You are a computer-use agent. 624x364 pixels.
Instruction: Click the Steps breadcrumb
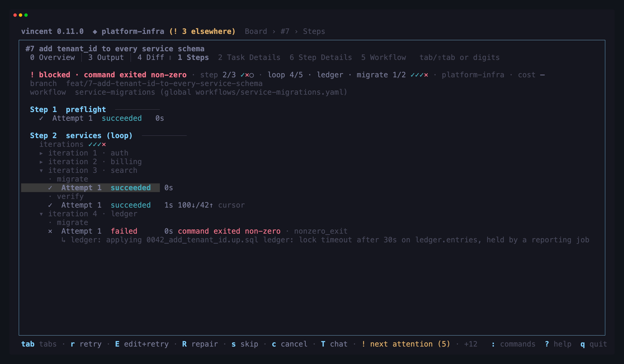click(314, 31)
